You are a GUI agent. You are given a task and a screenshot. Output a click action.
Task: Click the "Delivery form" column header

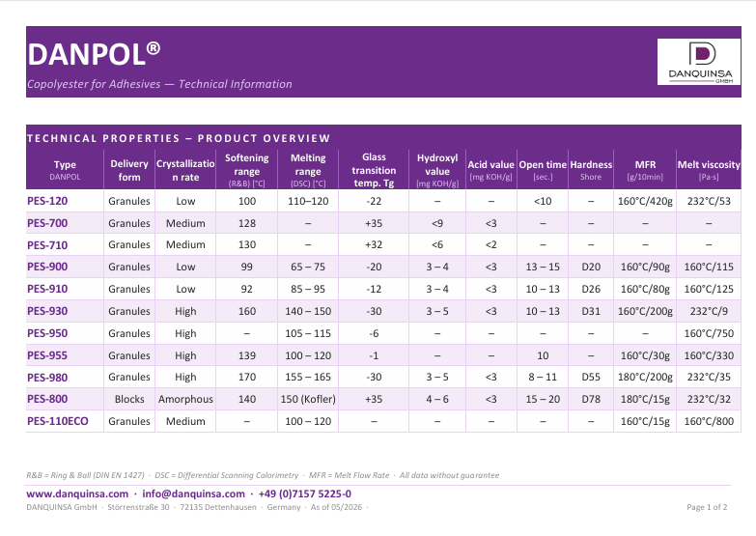click(129, 170)
